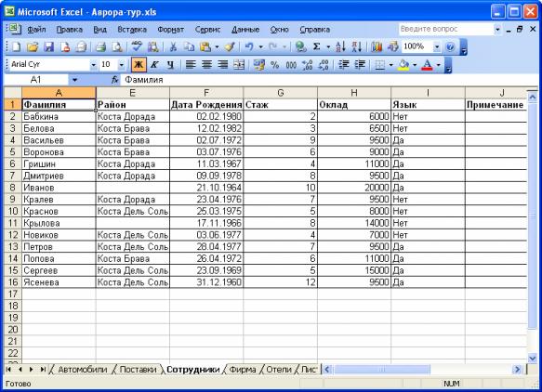Decrease indent icon

(x=344, y=65)
